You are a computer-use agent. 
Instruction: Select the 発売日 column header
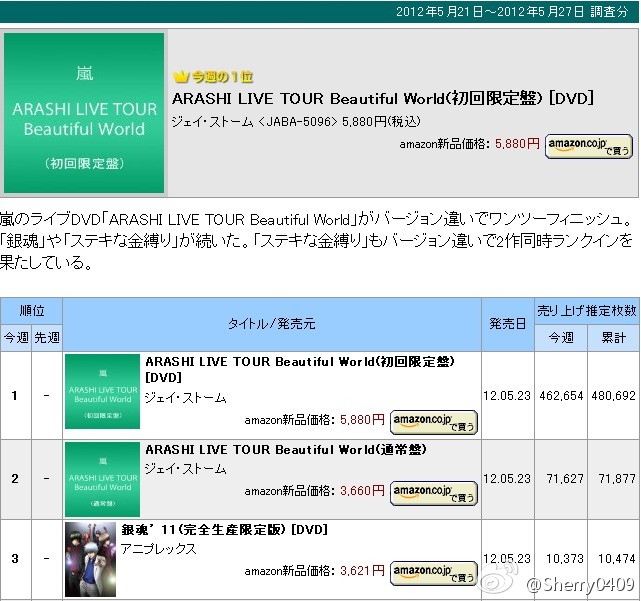coord(508,324)
